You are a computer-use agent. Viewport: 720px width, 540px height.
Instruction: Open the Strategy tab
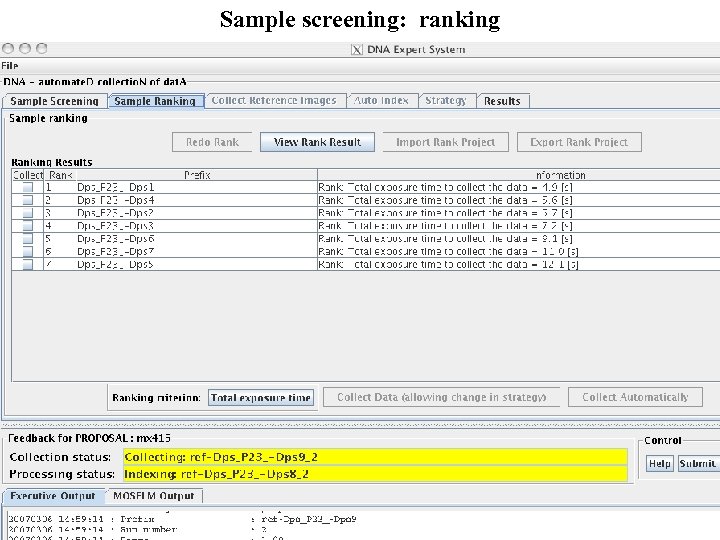(445, 101)
